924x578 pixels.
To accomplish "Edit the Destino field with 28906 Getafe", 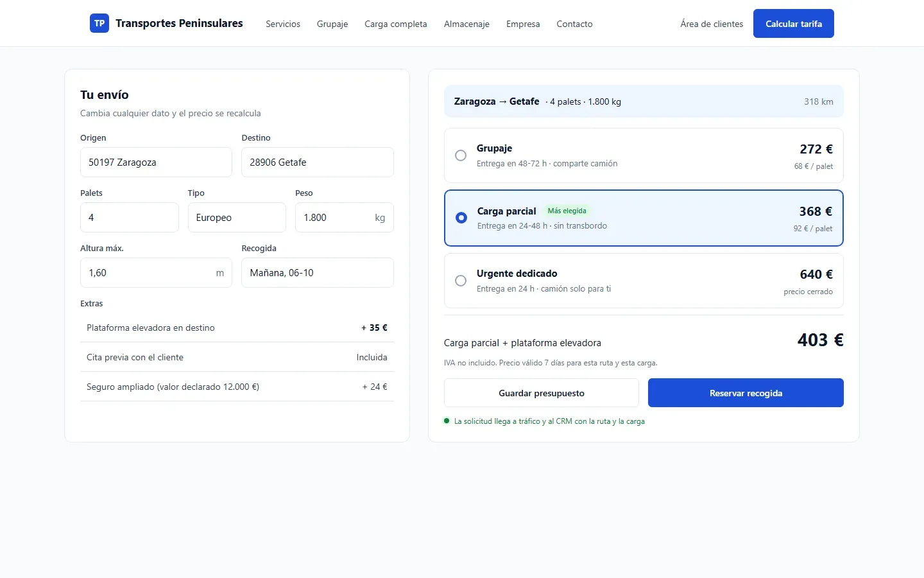I will [x=318, y=162].
